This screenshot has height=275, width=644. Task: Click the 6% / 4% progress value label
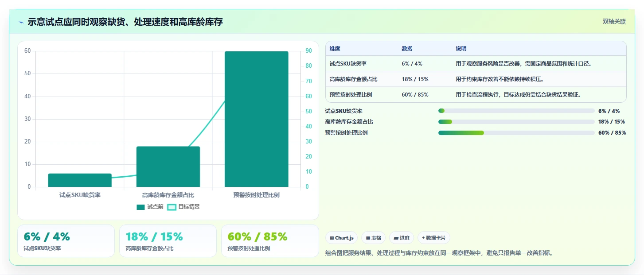coord(609,111)
